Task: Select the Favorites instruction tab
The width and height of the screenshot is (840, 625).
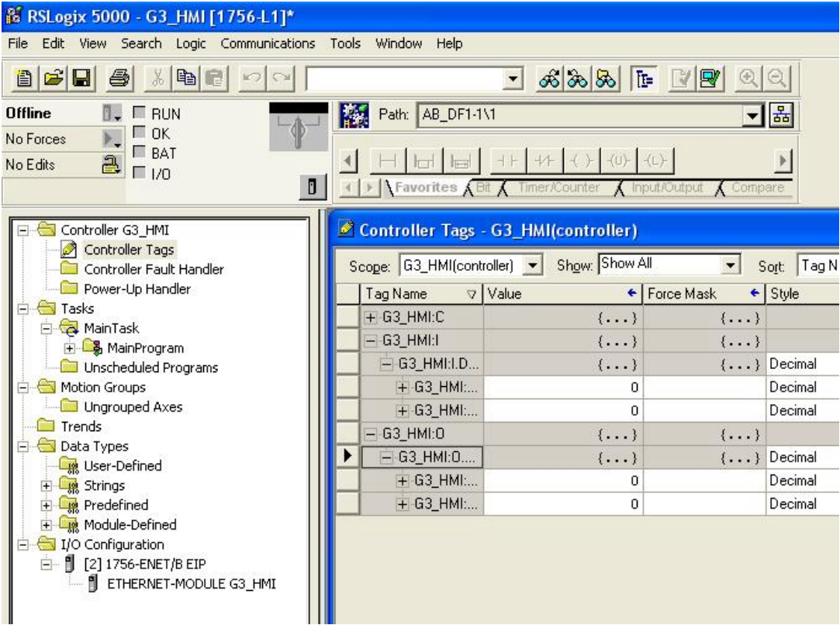Action: click(x=426, y=188)
